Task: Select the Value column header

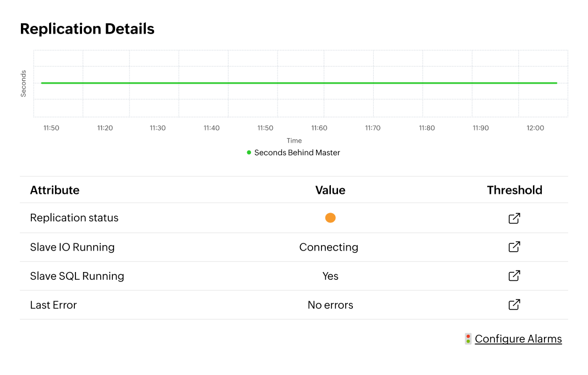Action: [x=330, y=190]
